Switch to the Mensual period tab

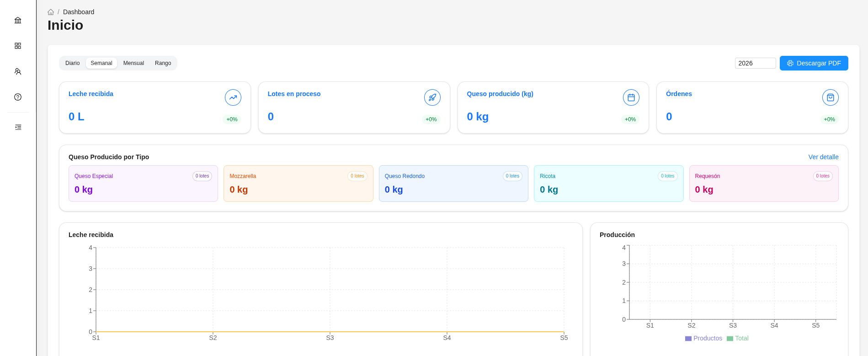click(x=133, y=63)
